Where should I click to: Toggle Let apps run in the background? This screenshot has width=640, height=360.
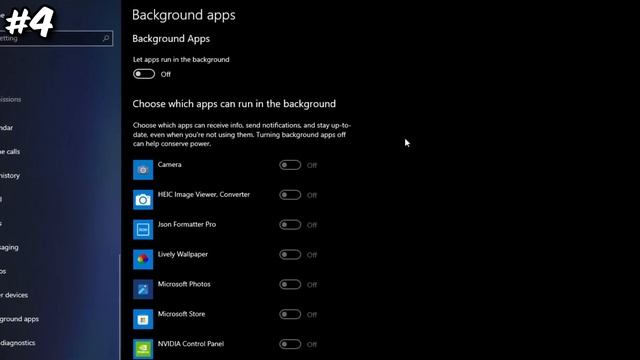click(x=144, y=74)
